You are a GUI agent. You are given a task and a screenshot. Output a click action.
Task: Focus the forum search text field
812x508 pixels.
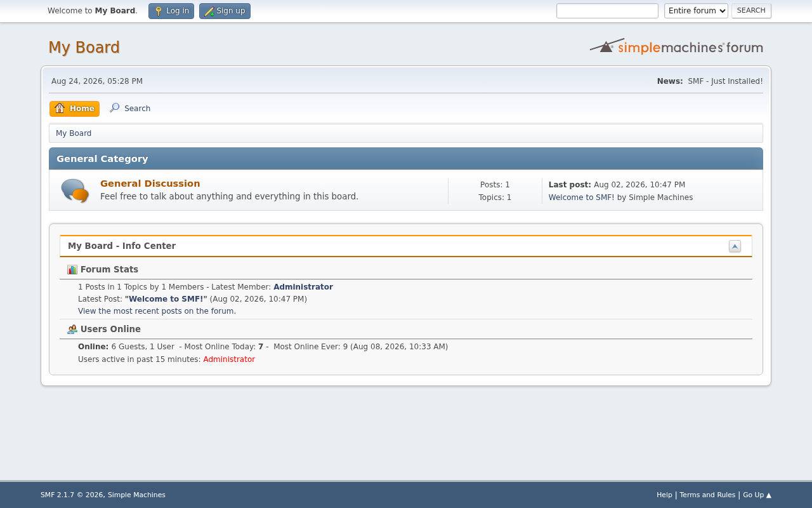[x=607, y=11]
